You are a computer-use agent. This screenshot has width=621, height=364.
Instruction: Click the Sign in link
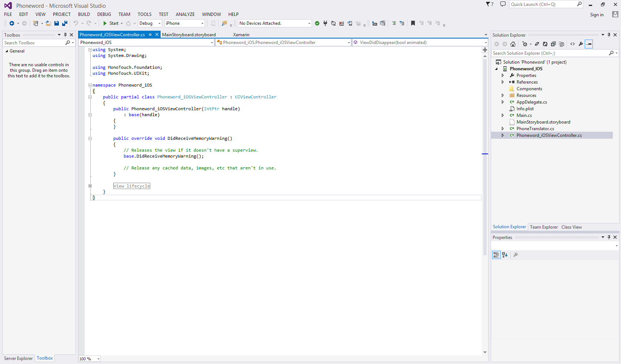(597, 15)
